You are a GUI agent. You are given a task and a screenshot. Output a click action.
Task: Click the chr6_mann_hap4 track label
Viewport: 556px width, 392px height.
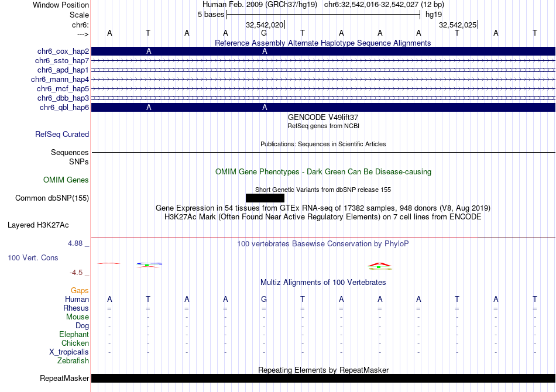point(60,80)
